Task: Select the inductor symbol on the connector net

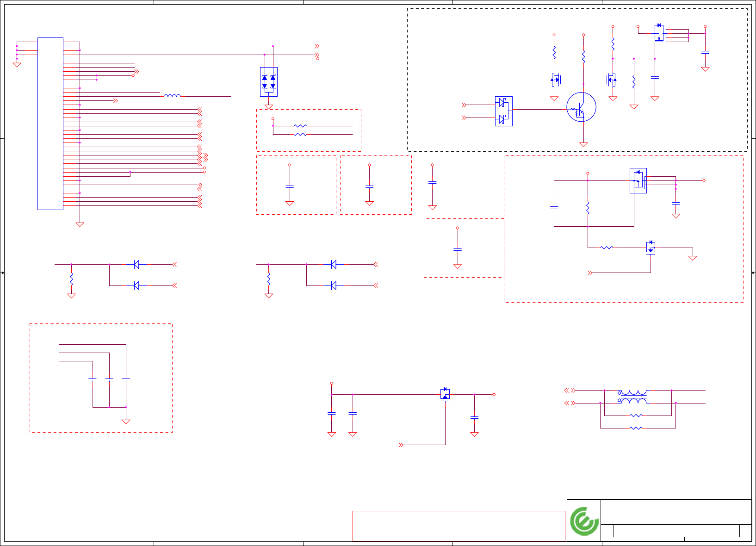Action: [172, 95]
